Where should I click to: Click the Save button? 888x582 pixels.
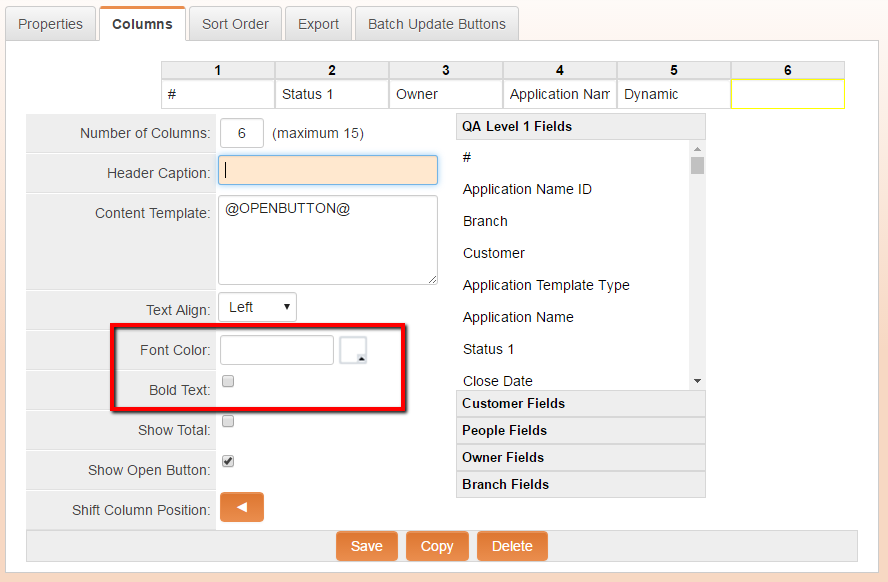(x=366, y=546)
